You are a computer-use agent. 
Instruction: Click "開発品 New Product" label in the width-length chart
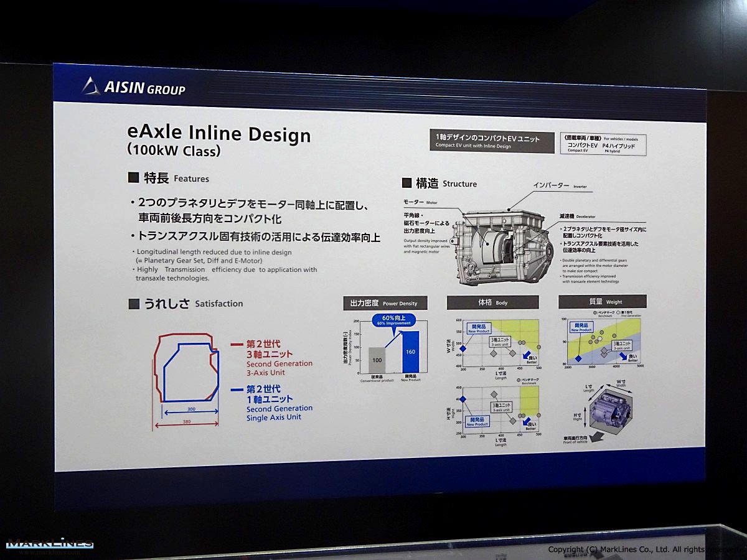[479, 328]
